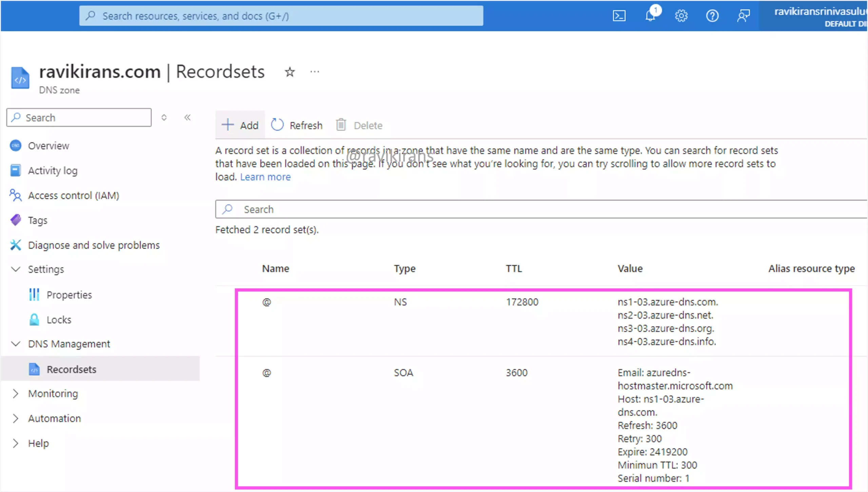
Task: Click the TTL value 172800
Action: (x=522, y=302)
